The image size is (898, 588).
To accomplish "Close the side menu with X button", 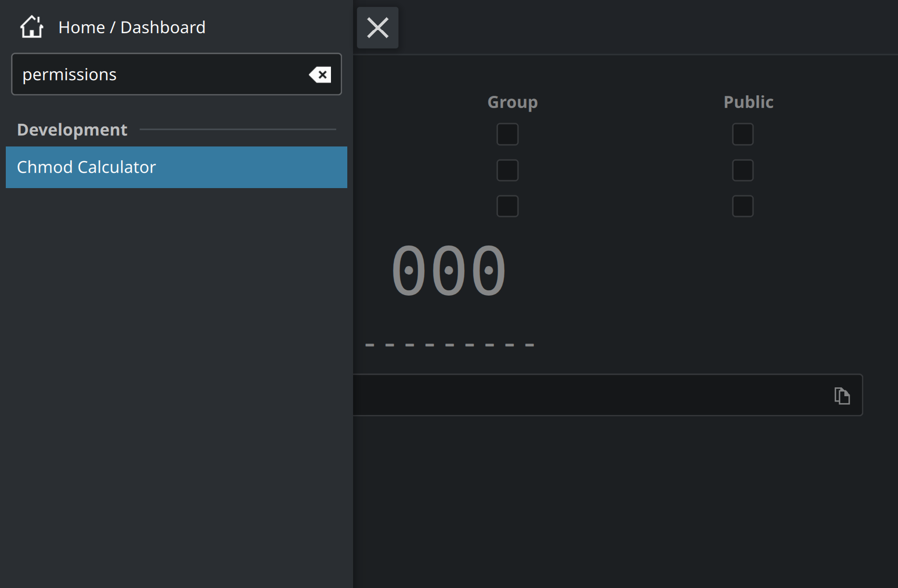I will [x=378, y=27].
